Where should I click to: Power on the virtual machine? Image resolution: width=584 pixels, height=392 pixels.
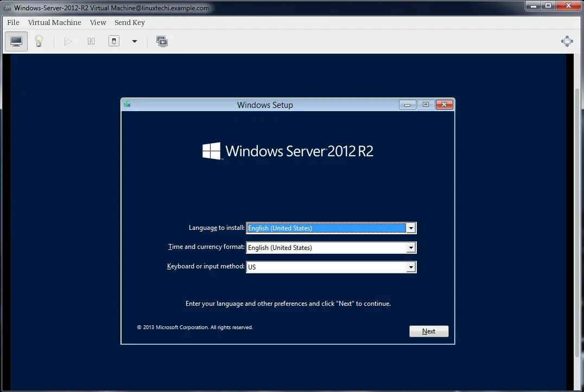68,41
